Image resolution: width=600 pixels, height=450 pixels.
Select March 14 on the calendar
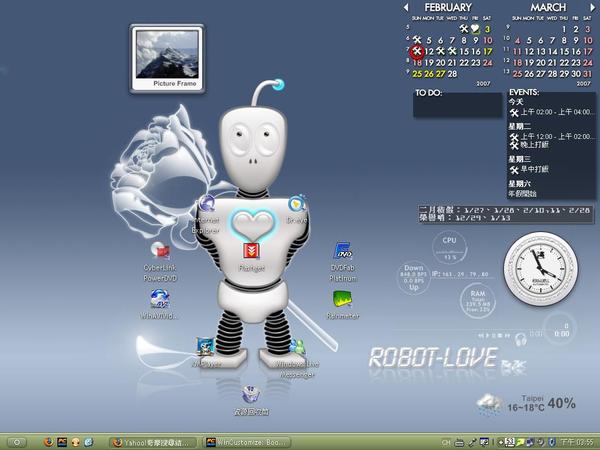(553, 51)
